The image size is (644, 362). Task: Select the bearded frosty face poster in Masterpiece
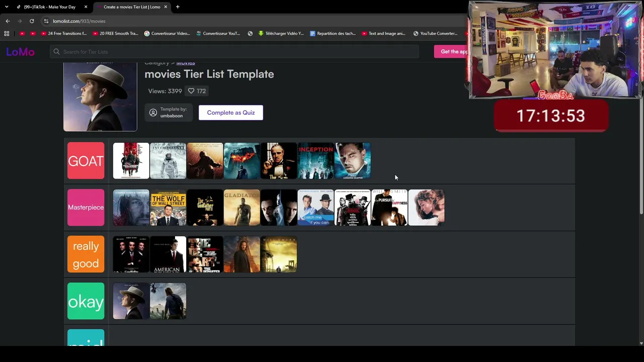pos(131,208)
